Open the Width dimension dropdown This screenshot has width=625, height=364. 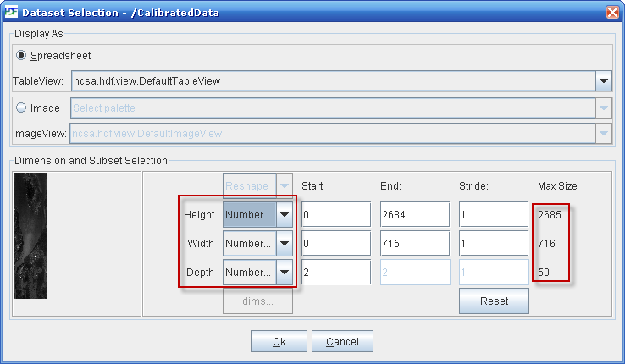click(285, 244)
